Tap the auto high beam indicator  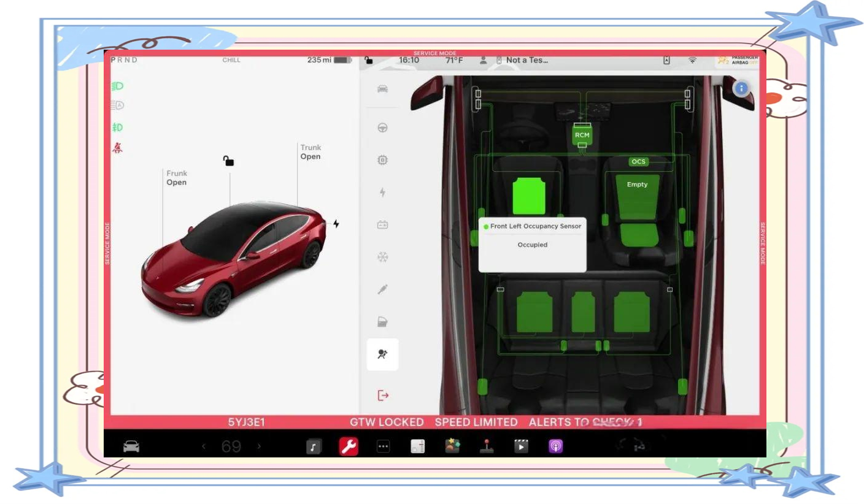coord(117,105)
